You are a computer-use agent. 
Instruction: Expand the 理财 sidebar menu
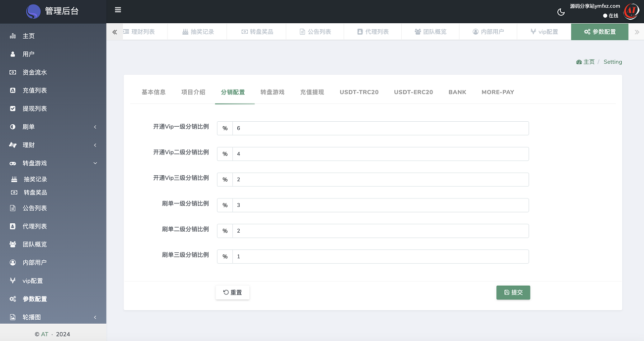click(x=53, y=145)
